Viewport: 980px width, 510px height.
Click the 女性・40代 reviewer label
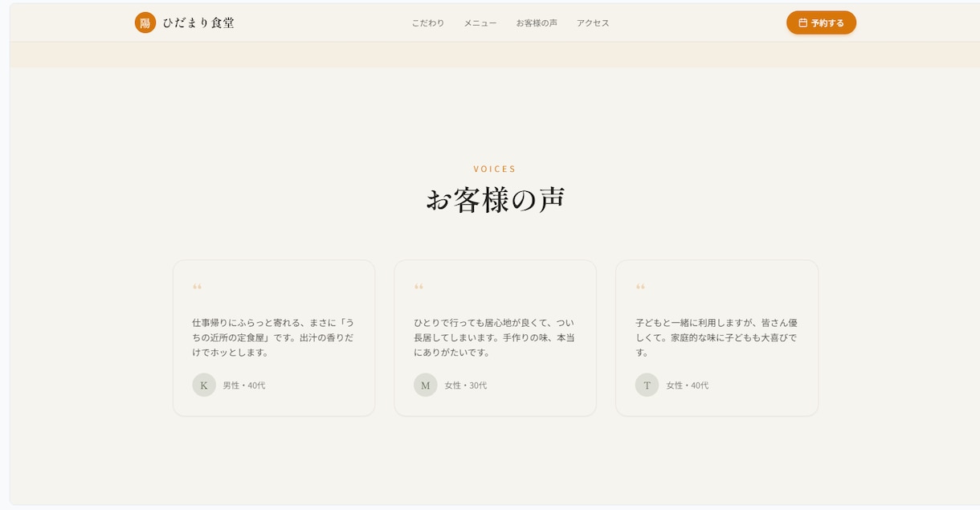(688, 386)
